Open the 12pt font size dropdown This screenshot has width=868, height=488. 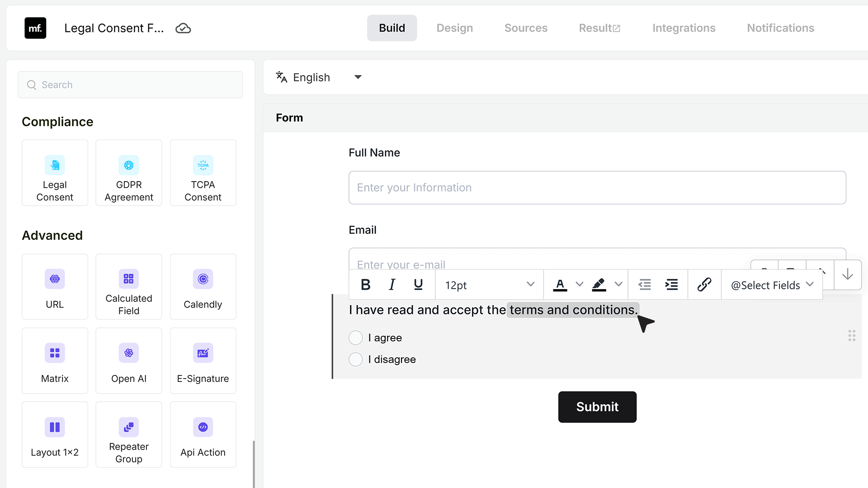(490, 285)
